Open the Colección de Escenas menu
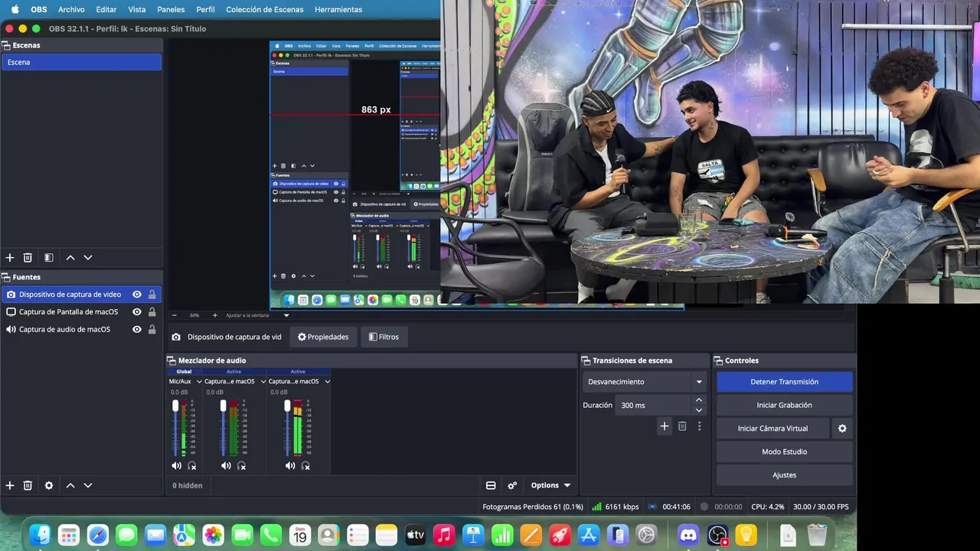The image size is (980, 551). 265,9
